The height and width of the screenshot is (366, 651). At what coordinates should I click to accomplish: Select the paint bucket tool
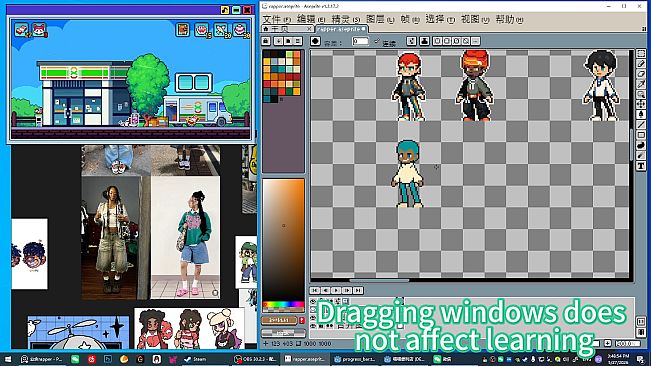click(x=641, y=115)
